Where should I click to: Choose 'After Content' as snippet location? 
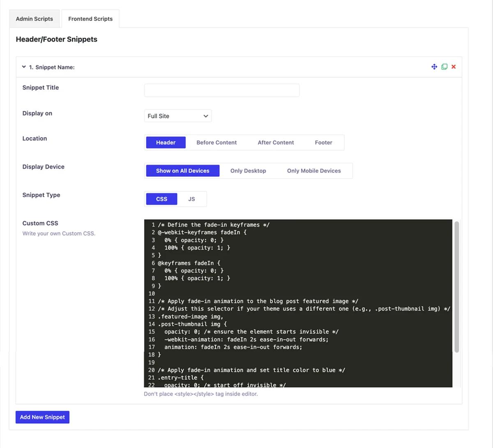276,142
